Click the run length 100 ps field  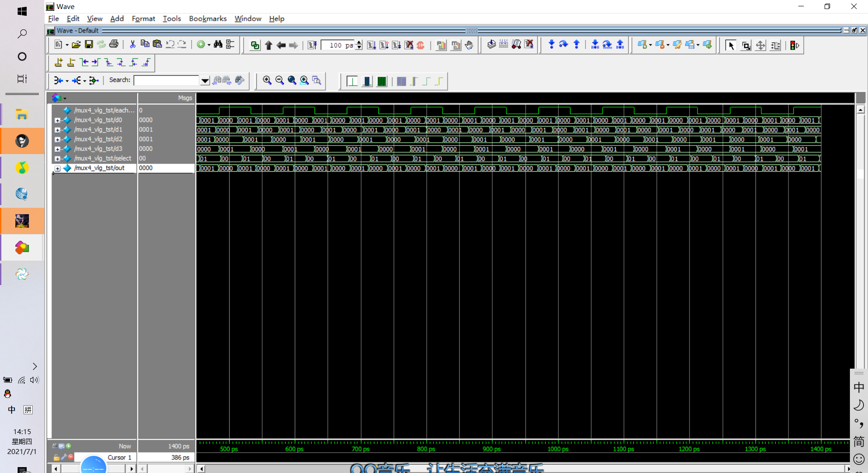[x=338, y=45]
